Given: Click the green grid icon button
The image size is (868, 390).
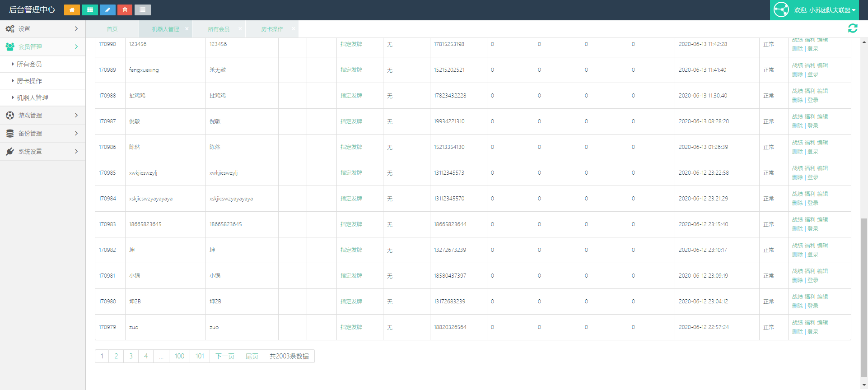Looking at the screenshot, I should coord(90,9).
